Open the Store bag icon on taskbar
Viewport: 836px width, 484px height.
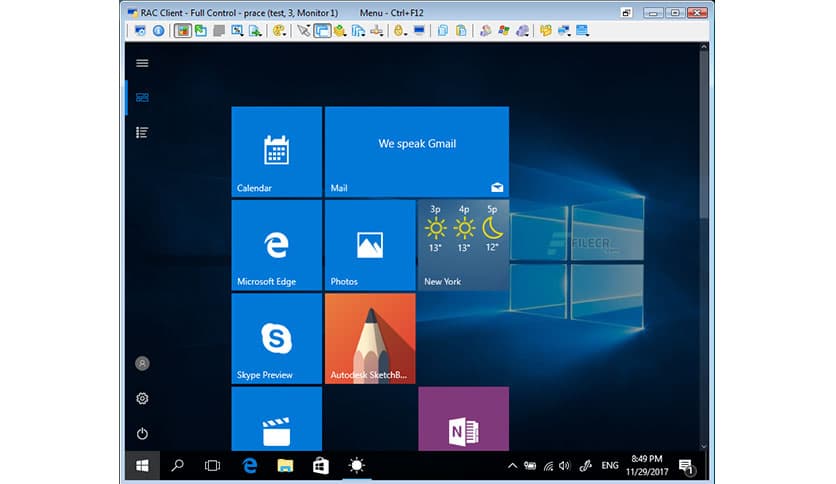320,466
